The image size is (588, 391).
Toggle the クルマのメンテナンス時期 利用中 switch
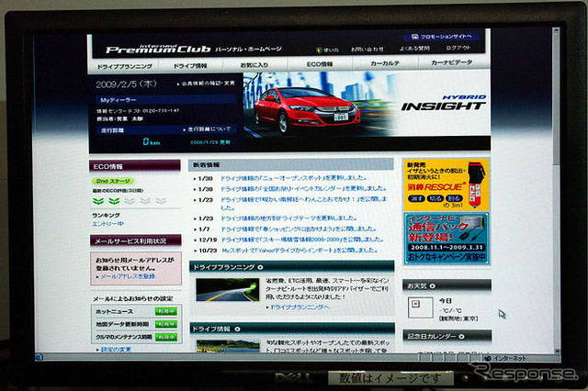[166, 337]
